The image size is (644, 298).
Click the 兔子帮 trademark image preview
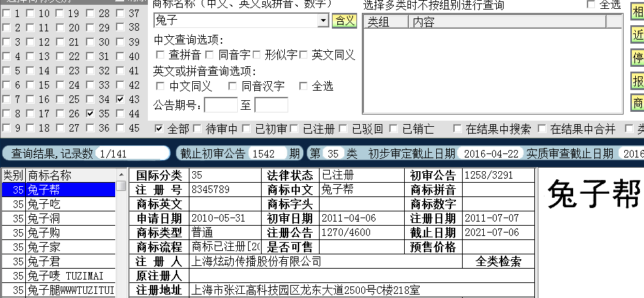(594, 194)
